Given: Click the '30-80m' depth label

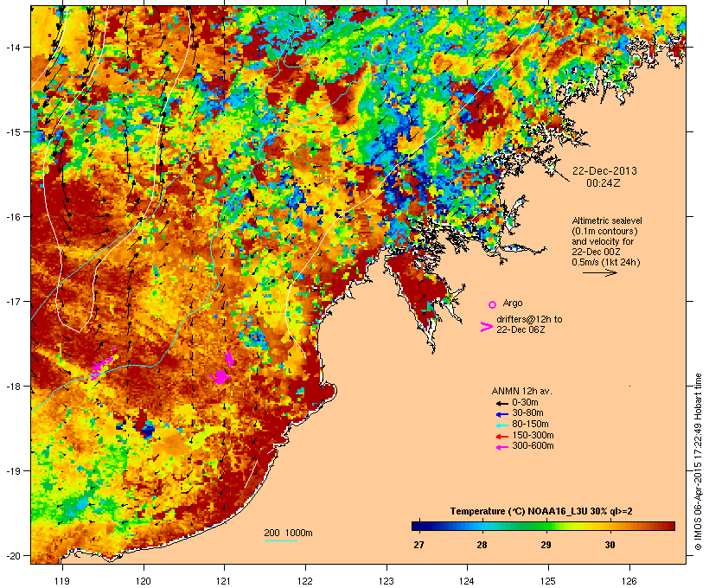Looking at the screenshot, I should point(527,413).
